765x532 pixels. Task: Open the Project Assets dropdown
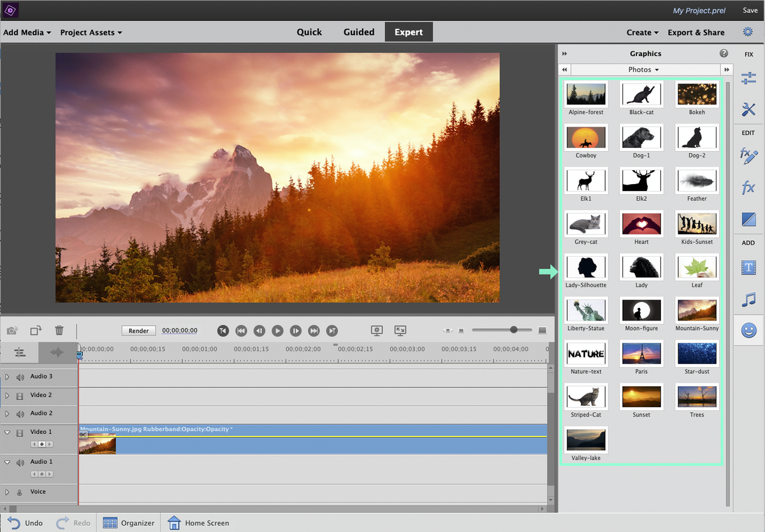91,32
